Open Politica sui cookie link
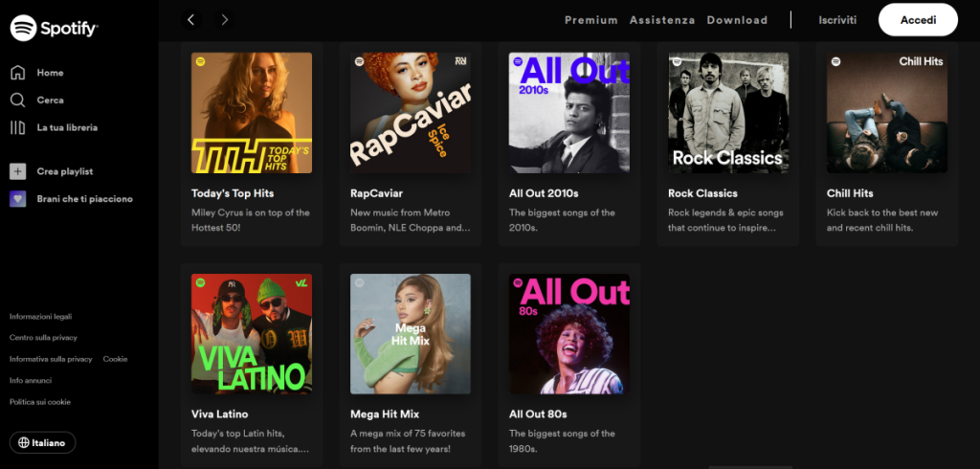 pyautogui.click(x=40, y=402)
